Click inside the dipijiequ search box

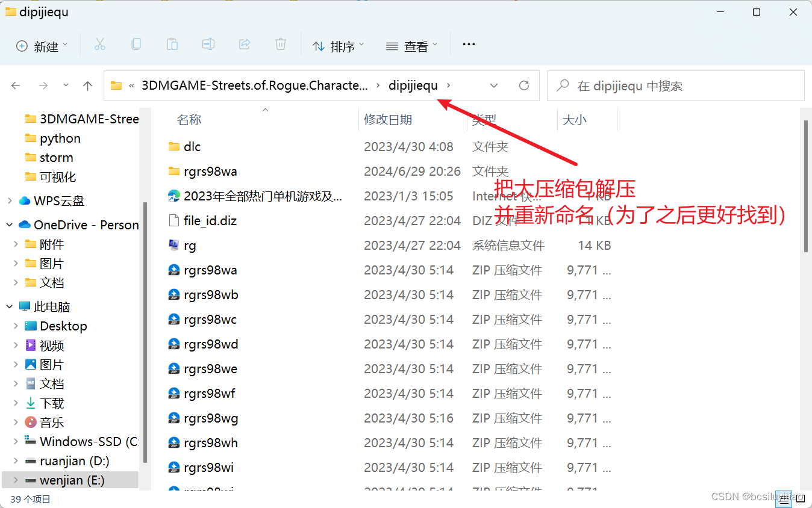675,85
